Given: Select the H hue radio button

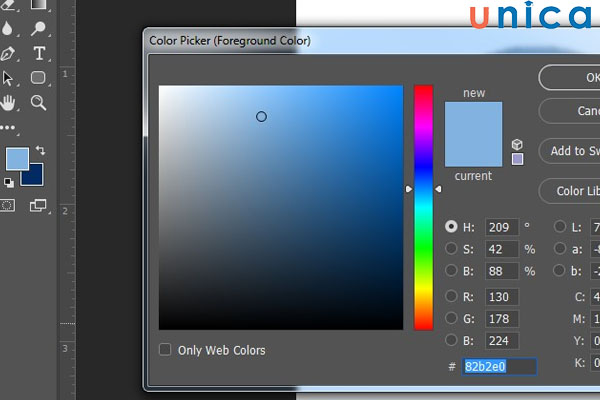Looking at the screenshot, I should (x=451, y=227).
